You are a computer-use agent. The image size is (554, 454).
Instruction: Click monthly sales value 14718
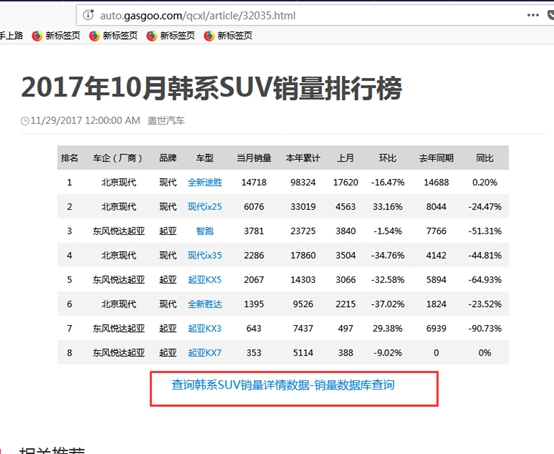254,182
